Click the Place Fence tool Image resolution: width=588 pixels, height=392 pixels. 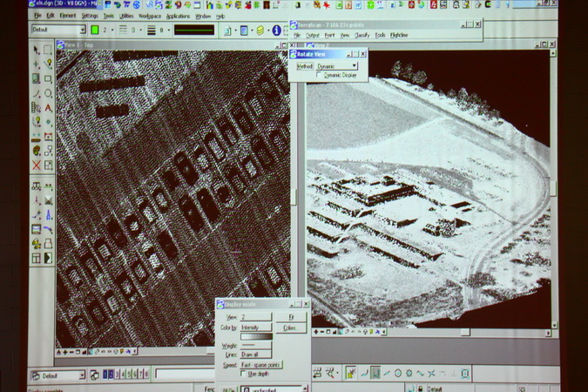pos(48,50)
